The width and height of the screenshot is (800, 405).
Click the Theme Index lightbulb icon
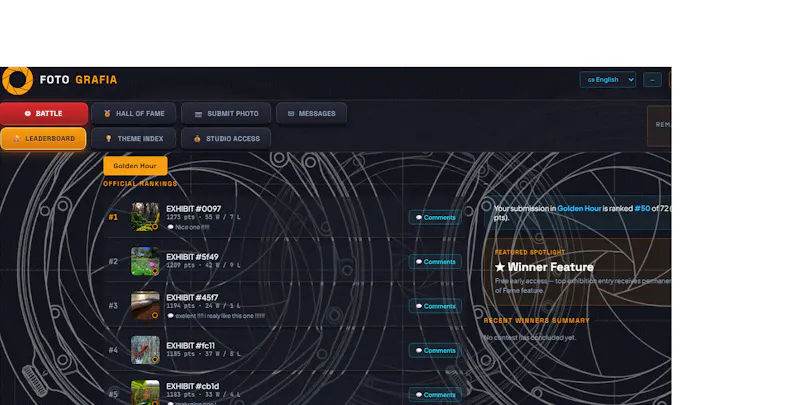click(108, 139)
